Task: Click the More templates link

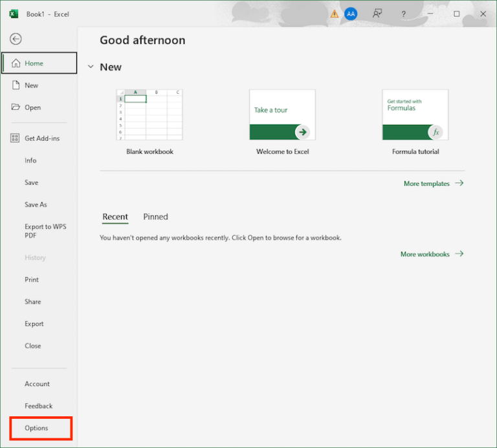Action: coord(426,184)
